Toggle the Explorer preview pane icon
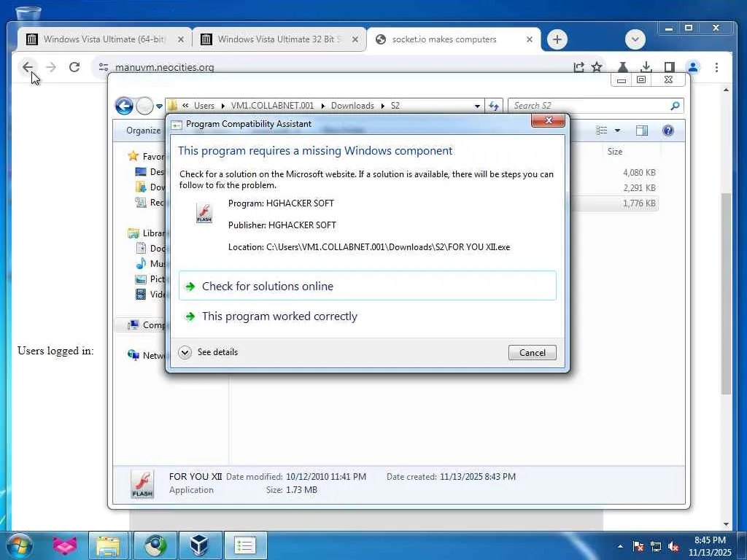The height and width of the screenshot is (560, 747). pyautogui.click(x=642, y=131)
